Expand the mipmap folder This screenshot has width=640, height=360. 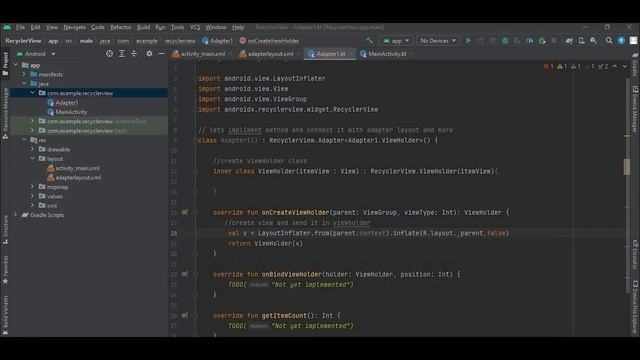pos(32,187)
